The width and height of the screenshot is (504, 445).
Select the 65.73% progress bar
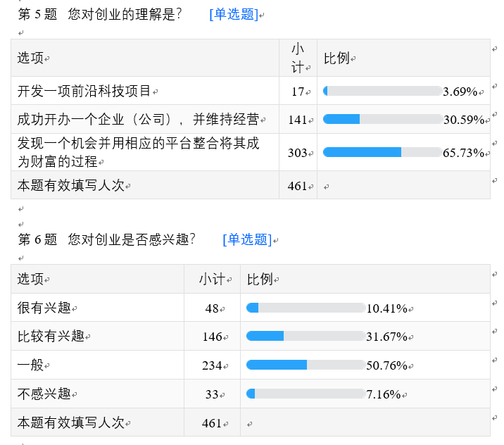coord(382,152)
